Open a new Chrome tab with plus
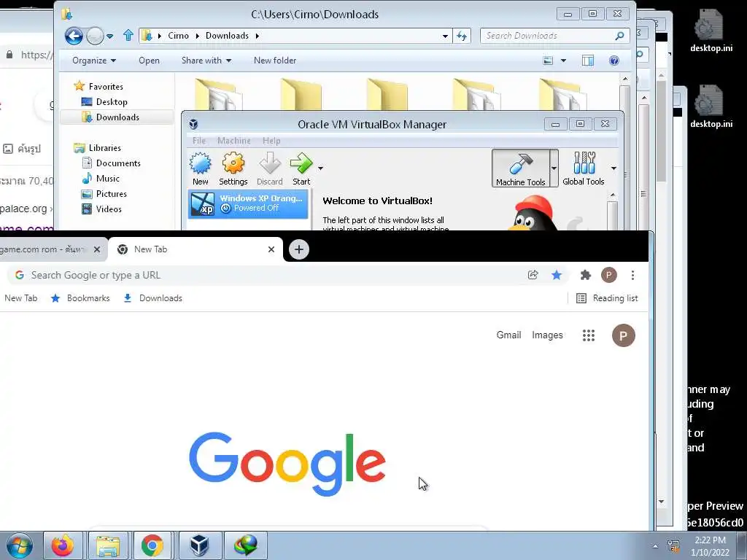 298,249
